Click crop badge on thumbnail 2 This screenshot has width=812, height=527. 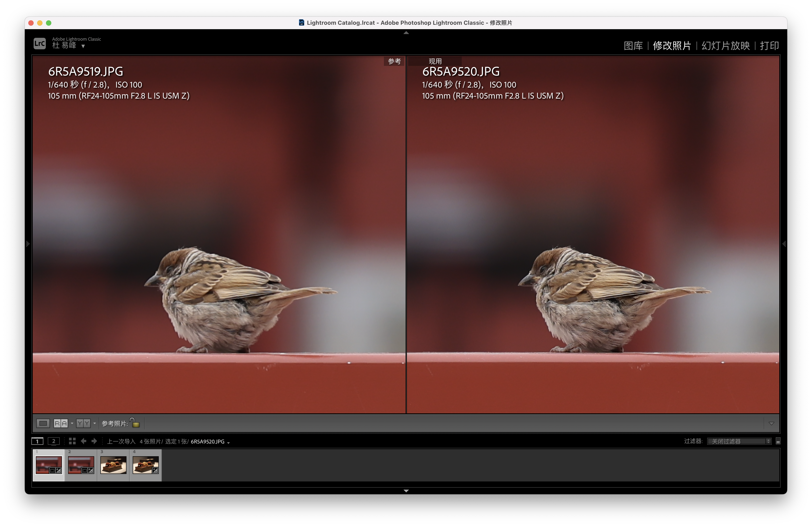85,470
